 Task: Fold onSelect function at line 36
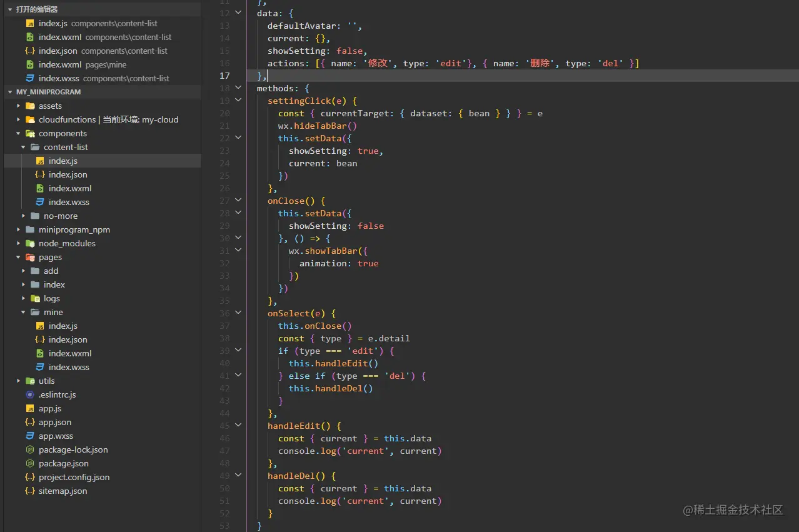[x=238, y=313]
